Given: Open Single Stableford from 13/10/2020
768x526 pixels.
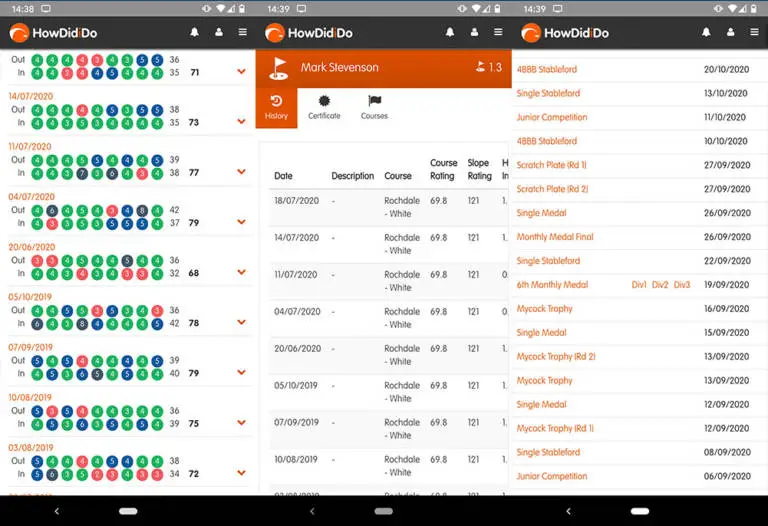Looking at the screenshot, I should (548, 93).
